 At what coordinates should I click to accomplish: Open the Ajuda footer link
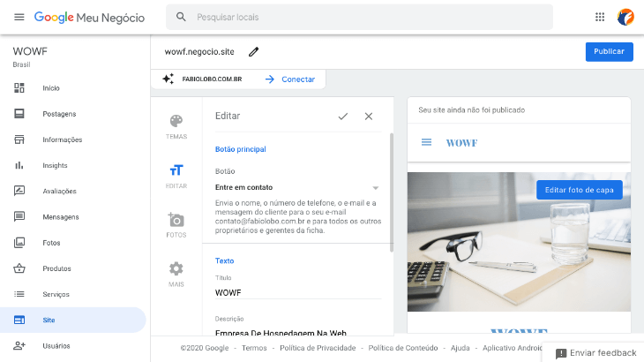coord(460,348)
